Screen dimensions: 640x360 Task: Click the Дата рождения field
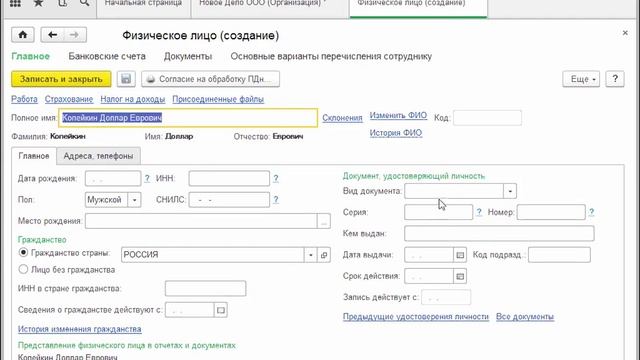coord(113,179)
